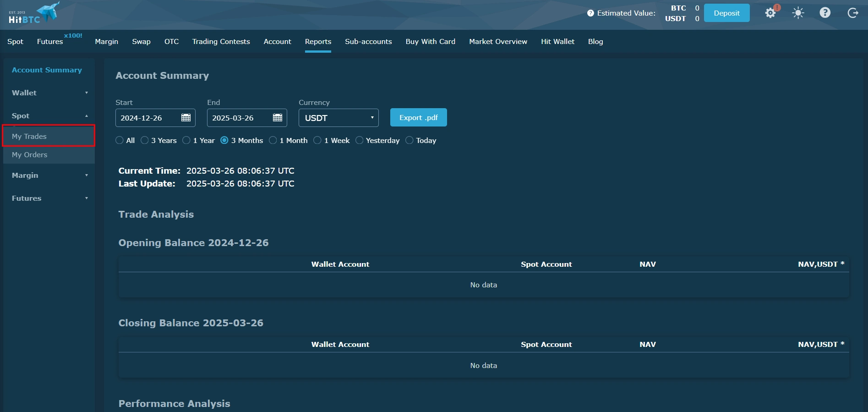Image resolution: width=868 pixels, height=412 pixels.
Task: Click the Start date input field
Action: (x=147, y=118)
